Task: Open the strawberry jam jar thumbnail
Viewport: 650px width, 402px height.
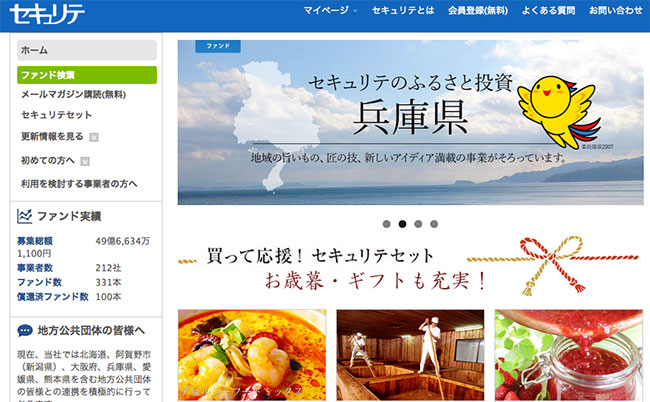Action: click(568, 355)
